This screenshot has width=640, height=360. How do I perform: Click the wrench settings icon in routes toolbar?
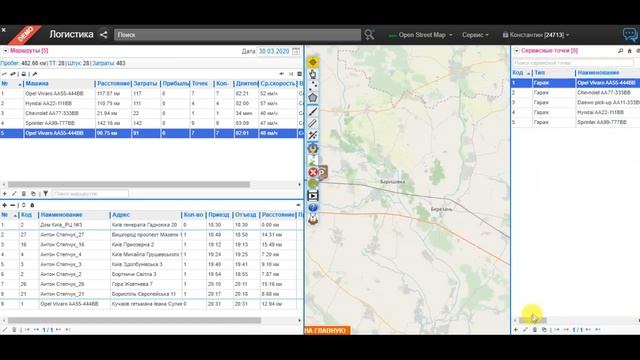[35, 74]
